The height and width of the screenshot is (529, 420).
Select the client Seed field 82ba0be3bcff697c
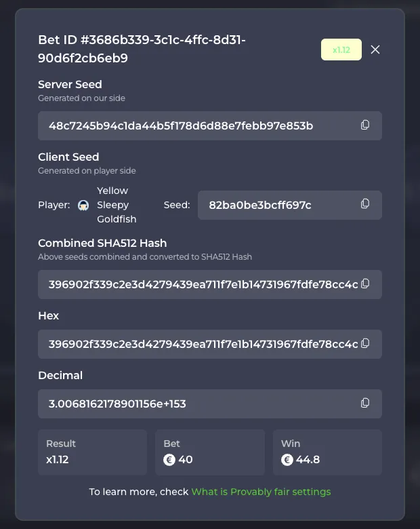(289, 205)
